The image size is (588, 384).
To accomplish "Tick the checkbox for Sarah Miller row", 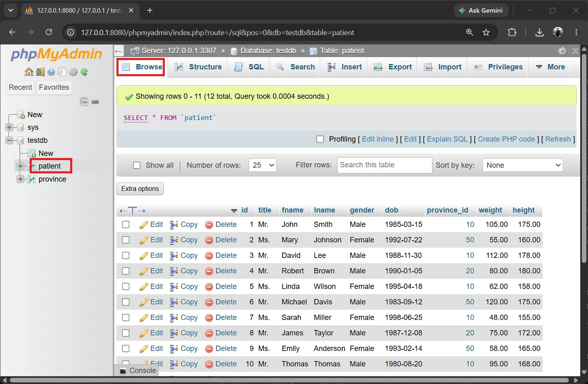I will pos(126,317).
